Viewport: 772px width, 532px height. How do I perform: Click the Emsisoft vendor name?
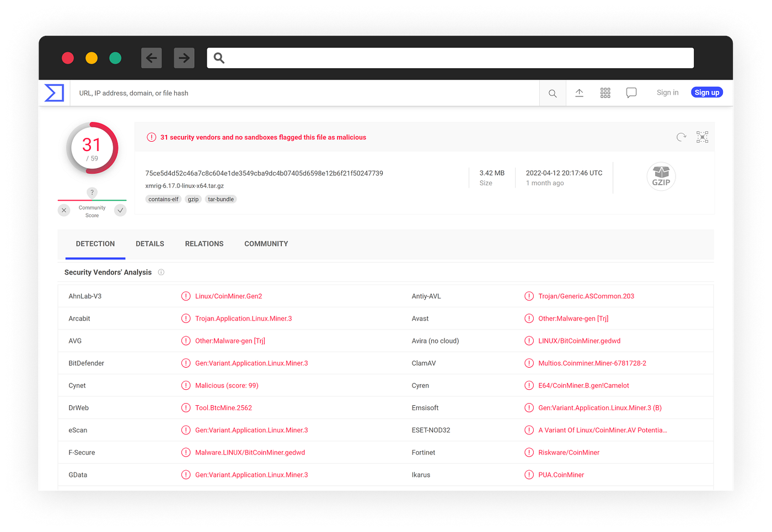(x=425, y=408)
